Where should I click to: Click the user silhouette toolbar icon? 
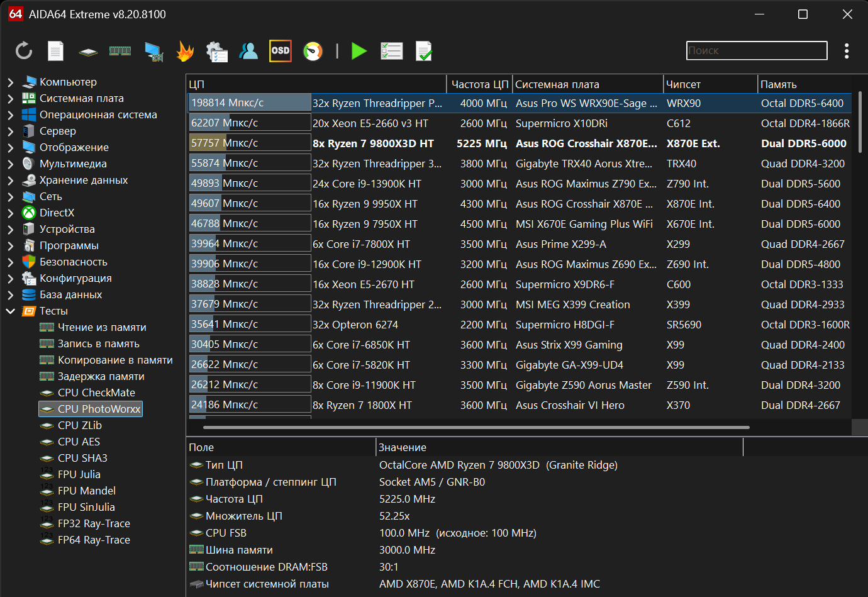249,51
